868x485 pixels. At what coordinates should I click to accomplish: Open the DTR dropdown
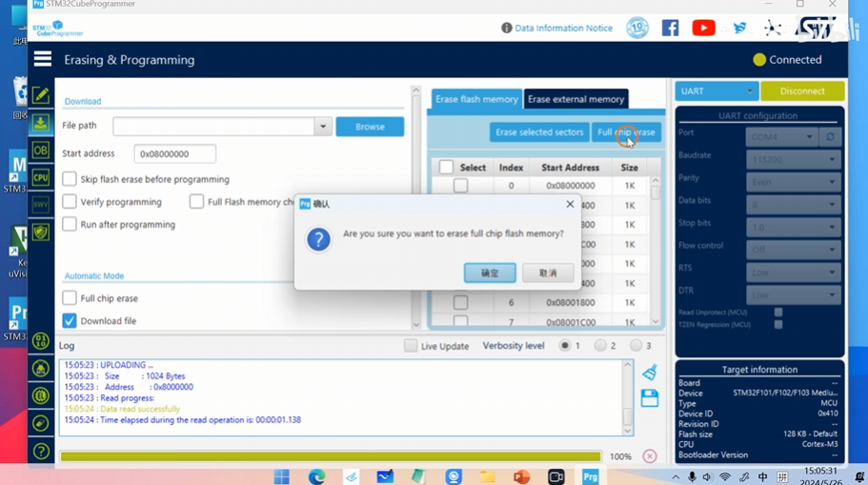coord(793,295)
